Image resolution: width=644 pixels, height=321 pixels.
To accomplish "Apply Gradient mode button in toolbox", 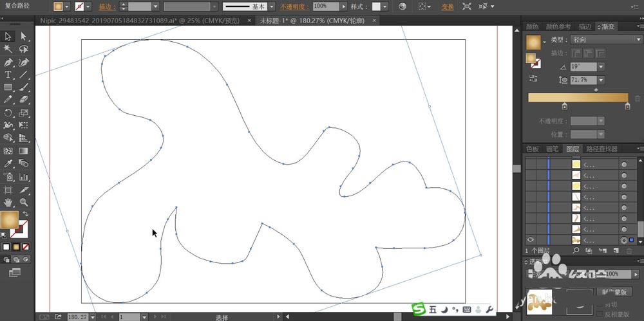I will 16,247.
